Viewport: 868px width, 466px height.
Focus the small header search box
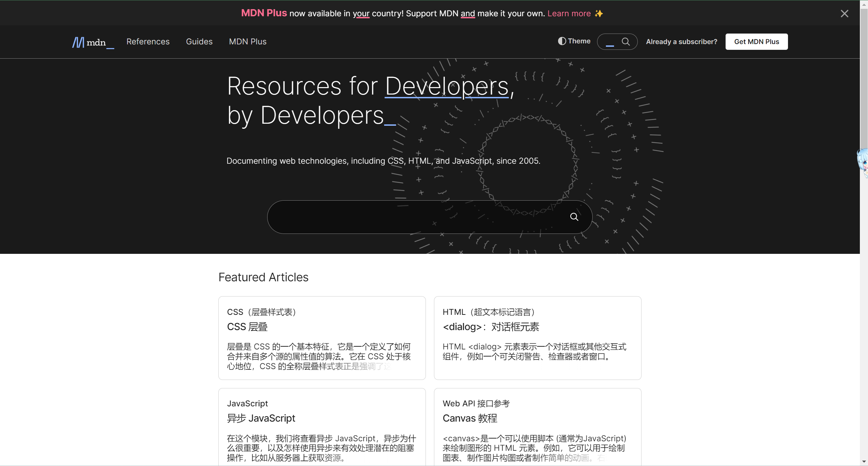(610, 42)
